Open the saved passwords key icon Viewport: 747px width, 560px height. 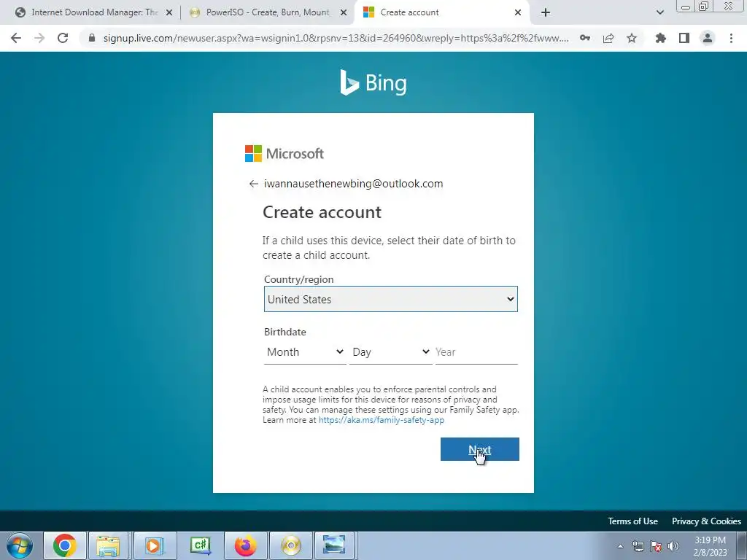click(585, 38)
